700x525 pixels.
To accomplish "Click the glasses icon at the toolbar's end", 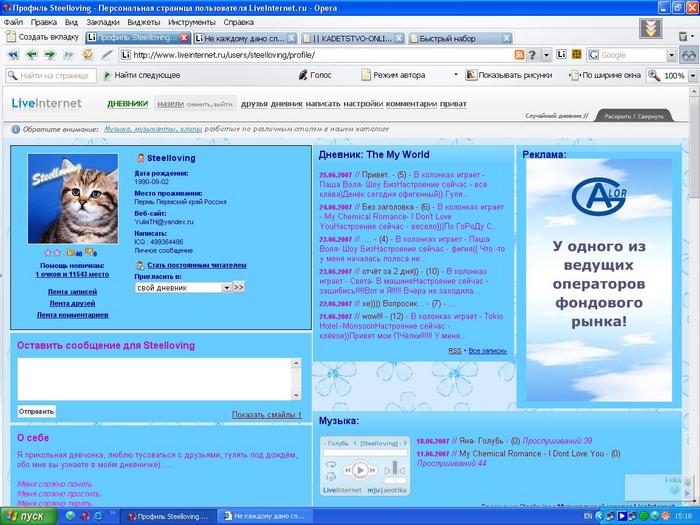I will pyautogui.click(x=688, y=55).
